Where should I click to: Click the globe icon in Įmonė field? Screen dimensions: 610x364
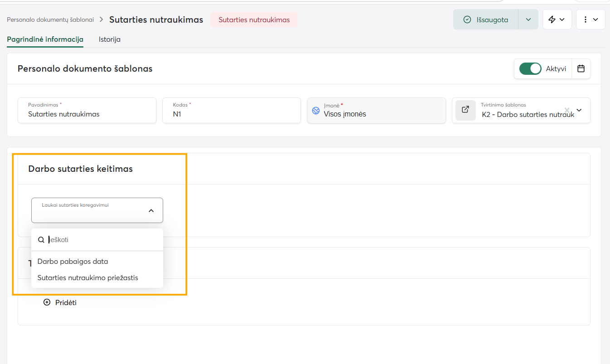pyautogui.click(x=316, y=111)
